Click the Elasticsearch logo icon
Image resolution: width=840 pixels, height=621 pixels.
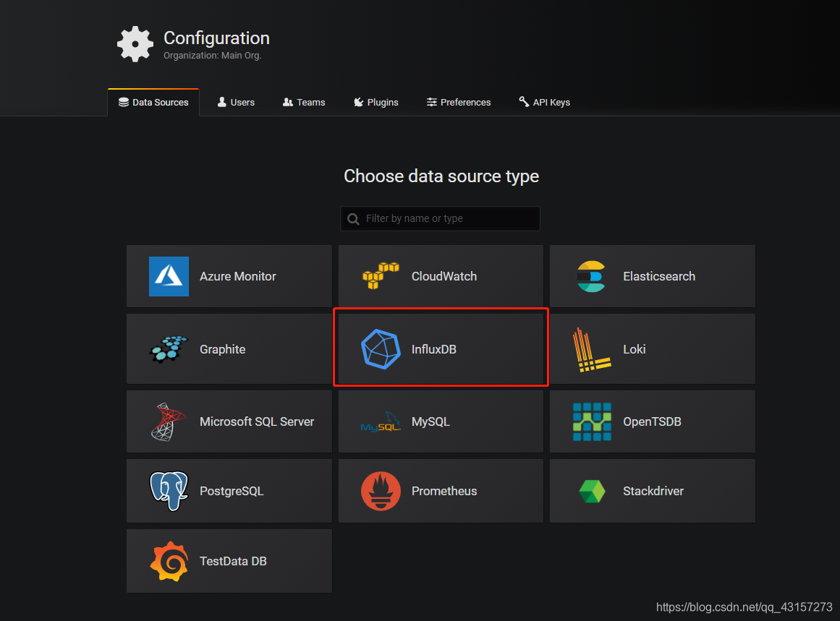click(x=591, y=276)
